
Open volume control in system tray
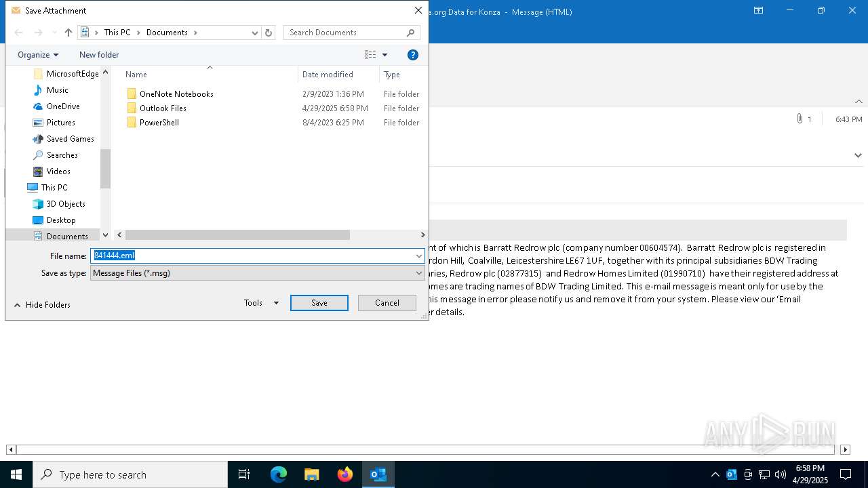coord(781,474)
